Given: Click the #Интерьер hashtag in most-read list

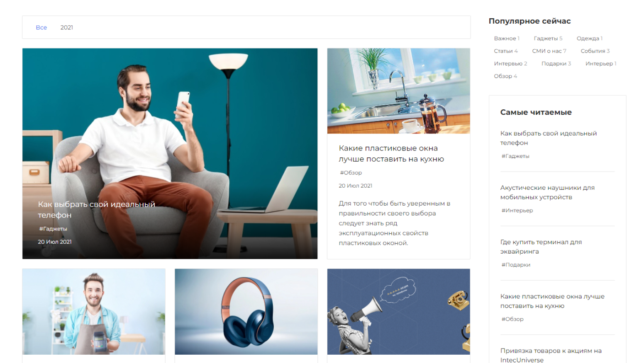Looking at the screenshot, I should pos(517,211).
